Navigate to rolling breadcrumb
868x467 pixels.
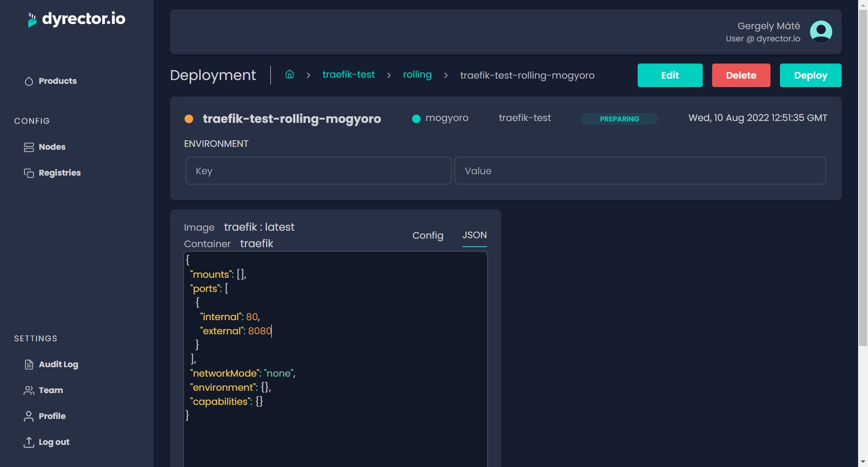coord(417,74)
